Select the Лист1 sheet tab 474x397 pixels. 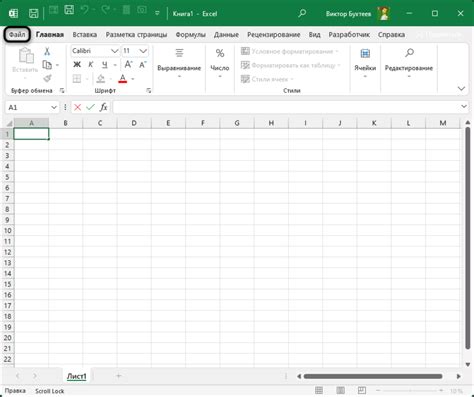(x=77, y=376)
